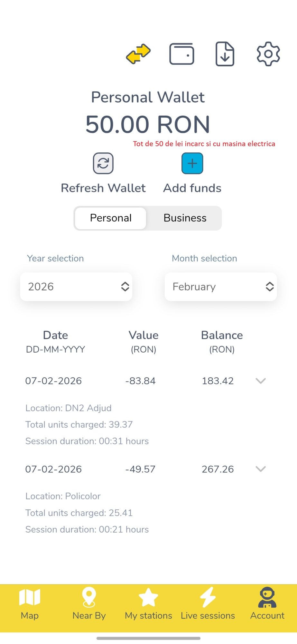297x644 pixels.
Task: Open the wallet icon at top
Action: 181,54
